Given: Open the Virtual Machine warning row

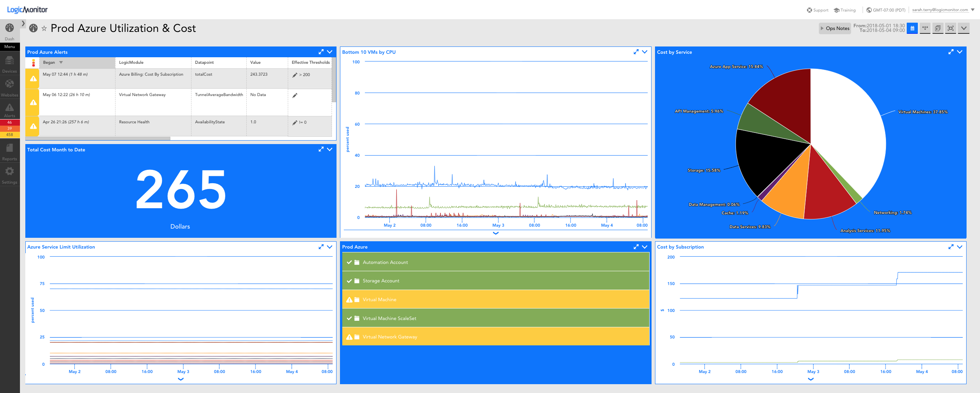Looking at the screenshot, I should (495, 299).
